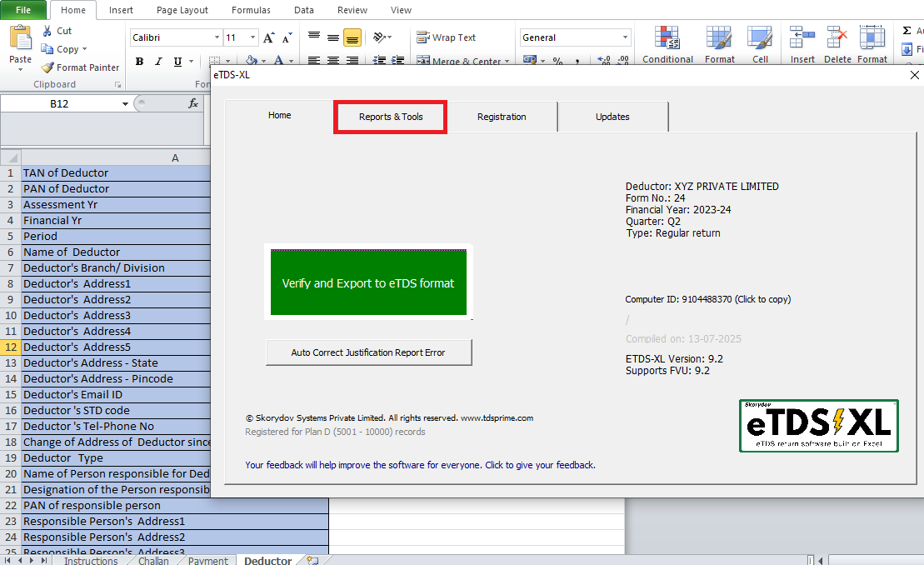Click the text Orientation icon

click(x=379, y=37)
